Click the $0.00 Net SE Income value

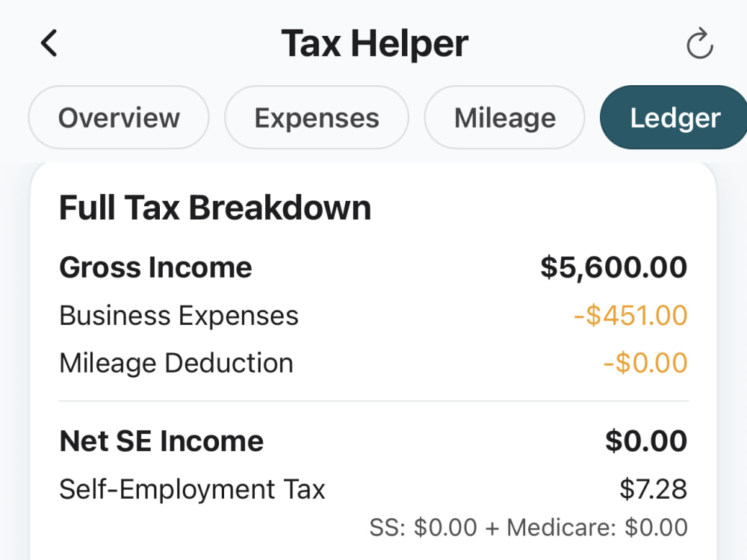pos(646,441)
